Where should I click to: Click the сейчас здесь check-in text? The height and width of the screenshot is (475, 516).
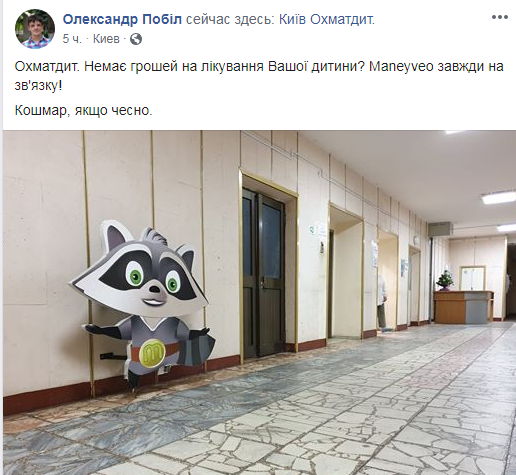coord(230,20)
